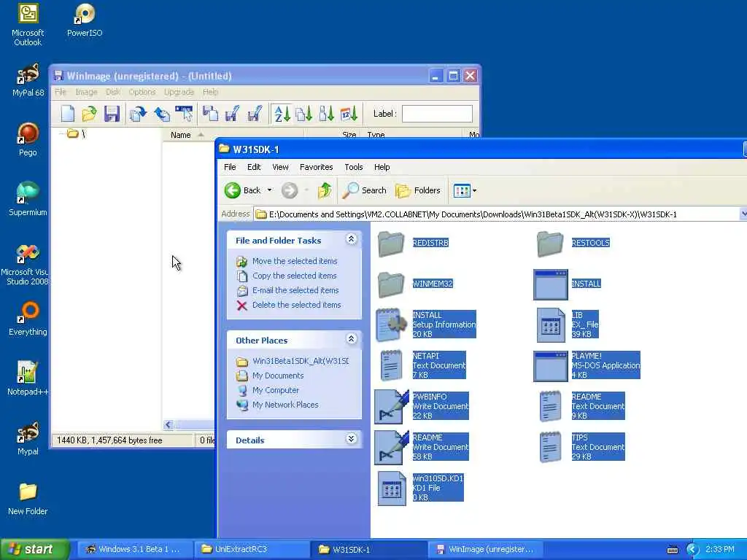The image size is (747, 560).
Task: Open Back history dropdown arrow
Action: (x=270, y=190)
